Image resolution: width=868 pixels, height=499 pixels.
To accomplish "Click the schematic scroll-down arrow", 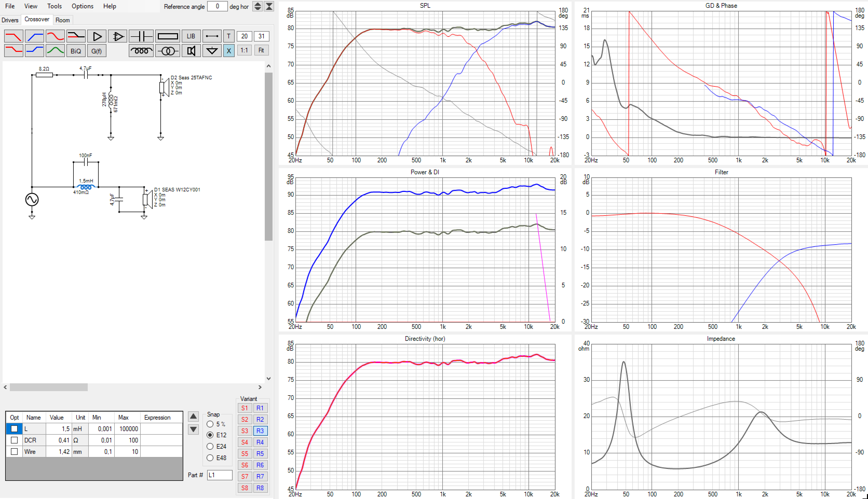I will click(x=269, y=379).
